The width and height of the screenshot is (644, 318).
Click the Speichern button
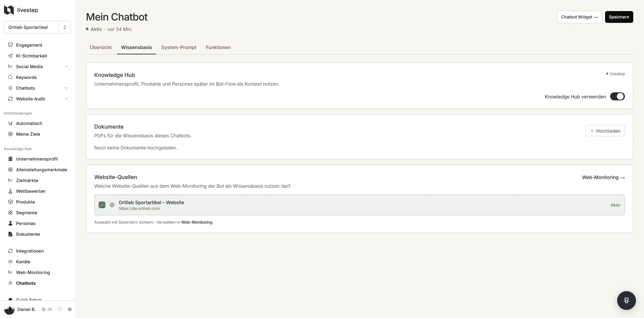[x=619, y=17]
